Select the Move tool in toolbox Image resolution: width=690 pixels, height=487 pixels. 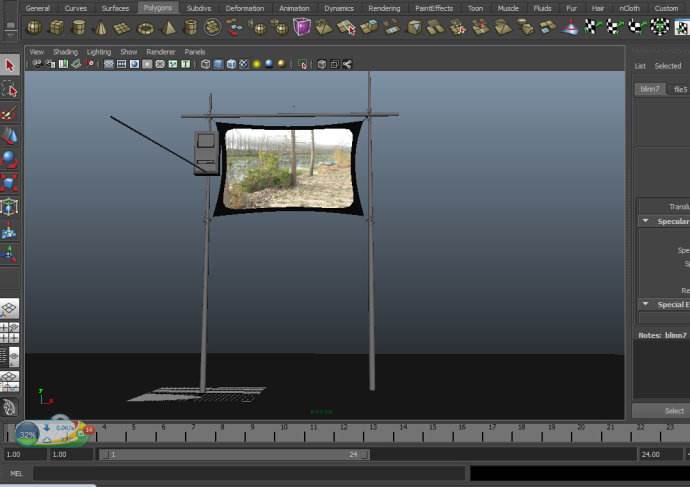[x=10, y=136]
